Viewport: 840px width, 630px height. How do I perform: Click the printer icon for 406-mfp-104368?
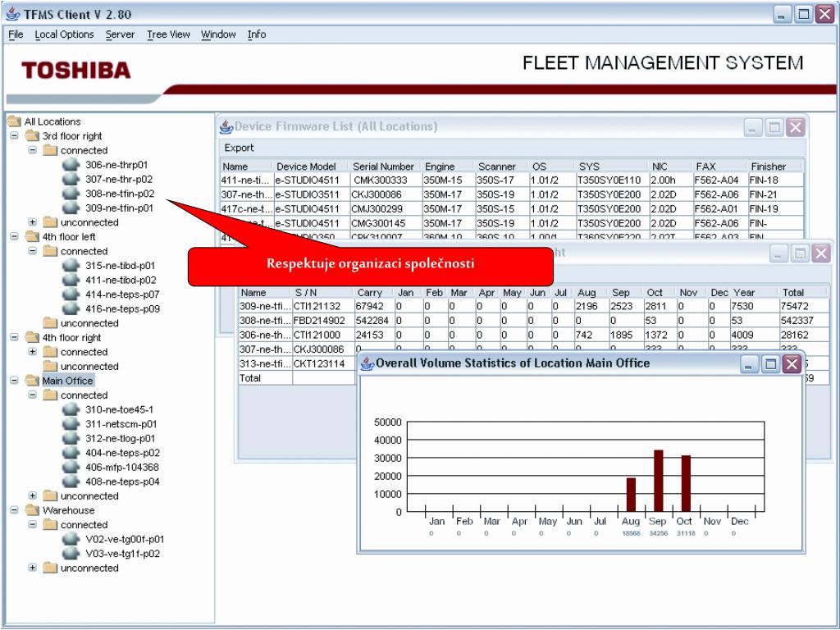coord(71,468)
